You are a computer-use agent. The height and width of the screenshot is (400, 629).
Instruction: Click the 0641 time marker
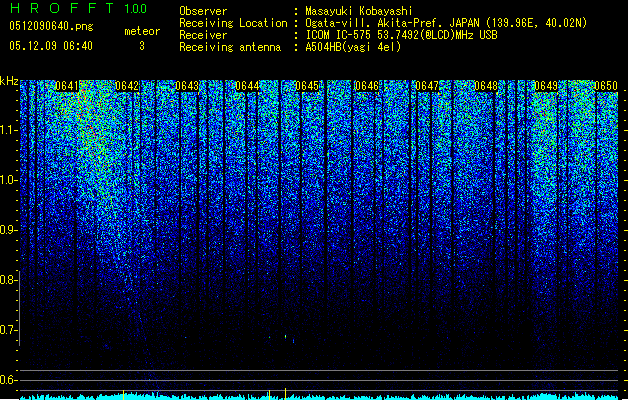point(67,86)
